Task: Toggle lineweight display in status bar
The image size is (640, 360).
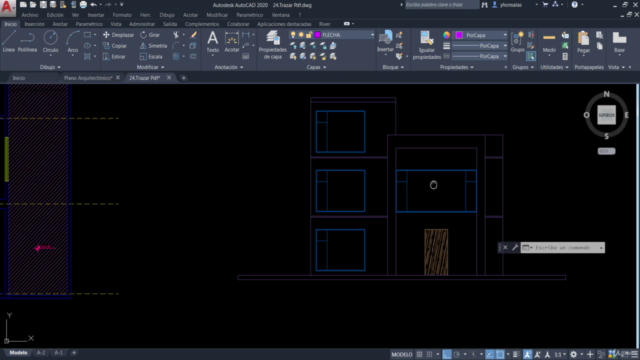Action: pyautogui.click(x=516, y=354)
